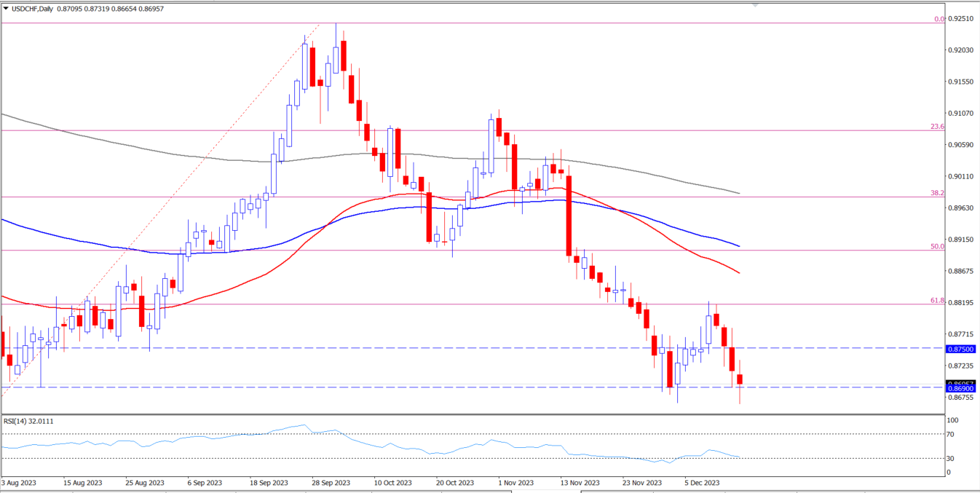Select the USDCHF,Daily symbol label
Image resolution: width=980 pixels, height=493 pixels.
click(x=33, y=7)
